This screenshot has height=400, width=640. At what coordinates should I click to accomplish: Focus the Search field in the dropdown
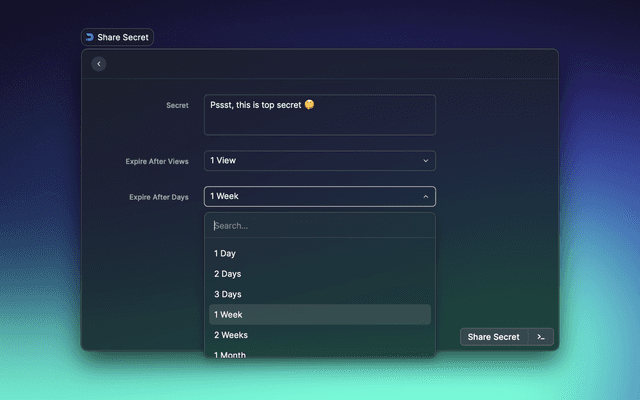[319, 226]
